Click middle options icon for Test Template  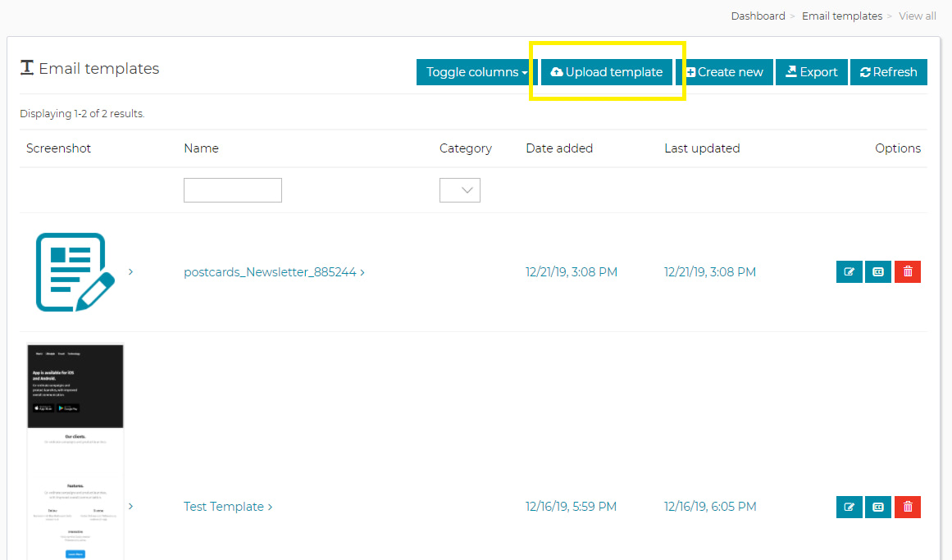878,507
